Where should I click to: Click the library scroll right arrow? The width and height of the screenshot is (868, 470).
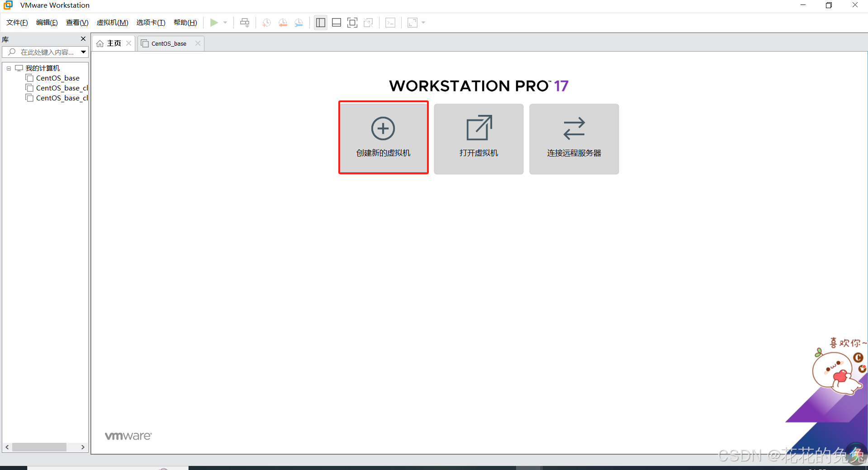[83, 447]
